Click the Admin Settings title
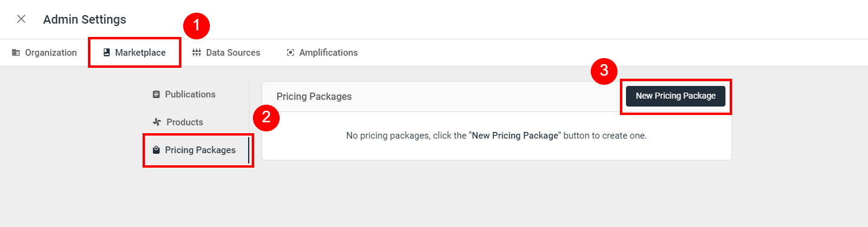Image resolution: width=868 pixels, height=227 pixels. click(x=85, y=19)
